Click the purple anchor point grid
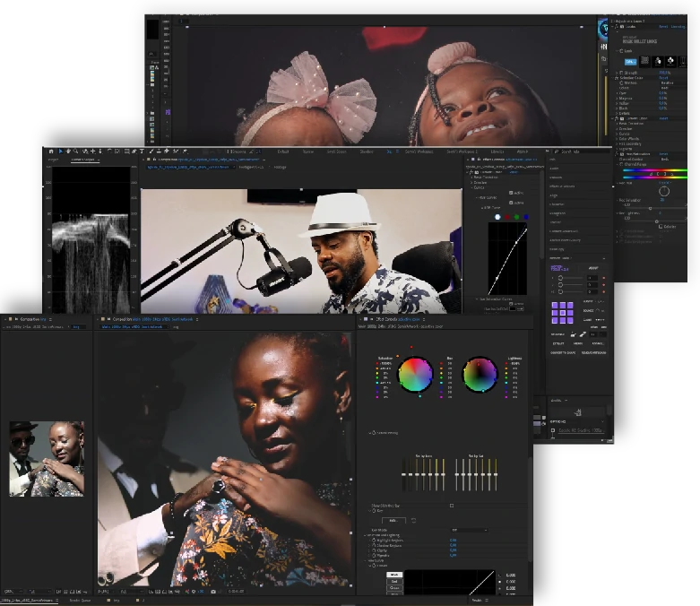 [562, 312]
